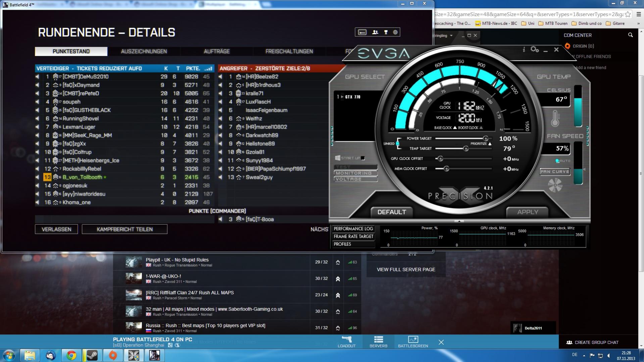
Task: Click the fan speed vertical bar
Action: tap(578, 163)
